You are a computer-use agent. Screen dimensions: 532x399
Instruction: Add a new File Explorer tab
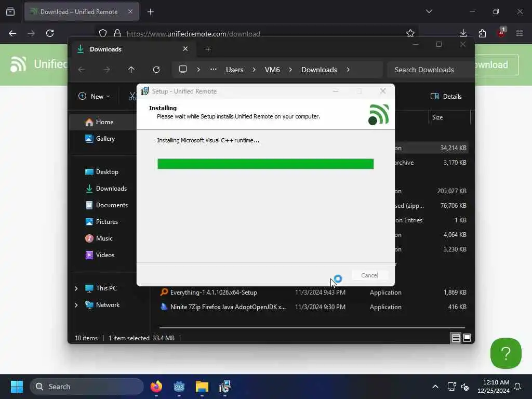pyautogui.click(x=208, y=49)
